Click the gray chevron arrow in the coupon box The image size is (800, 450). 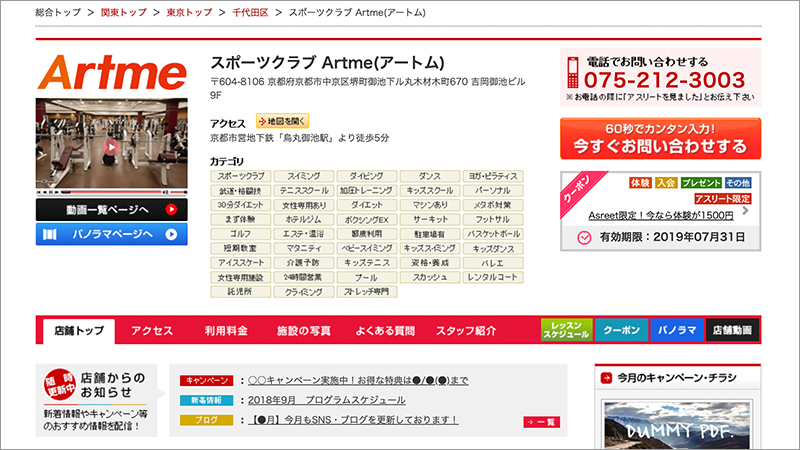(x=745, y=210)
